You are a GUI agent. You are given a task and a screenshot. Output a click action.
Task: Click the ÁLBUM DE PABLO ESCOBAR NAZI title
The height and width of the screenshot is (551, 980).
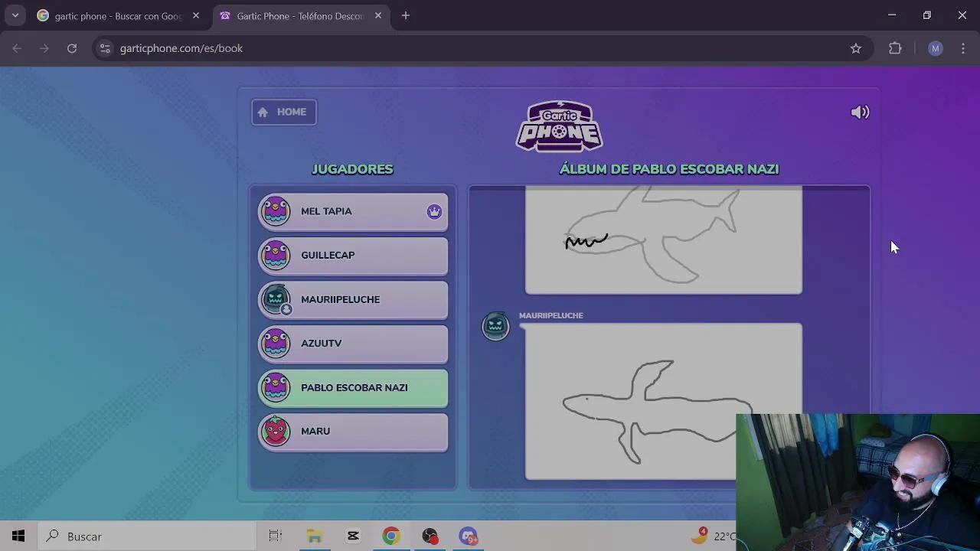pos(669,169)
